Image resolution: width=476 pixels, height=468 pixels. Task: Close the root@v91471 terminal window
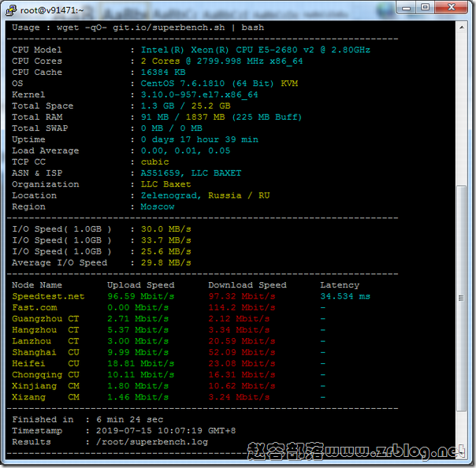tap(451, 8)
